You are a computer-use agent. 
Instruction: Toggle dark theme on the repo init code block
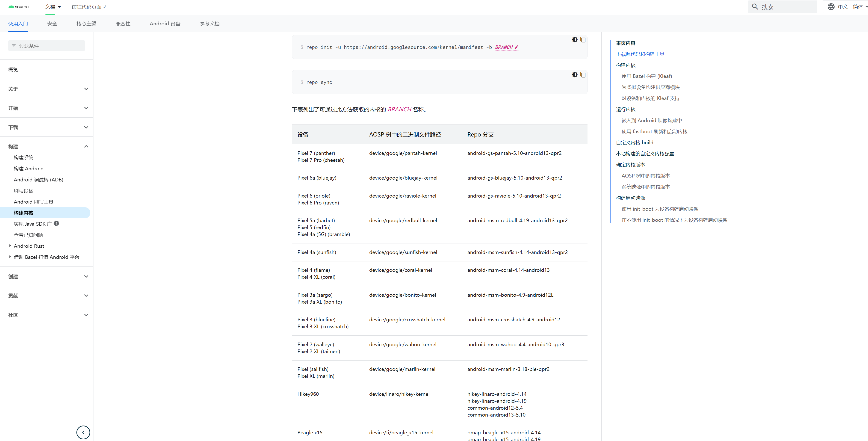(x=575, y=40)
